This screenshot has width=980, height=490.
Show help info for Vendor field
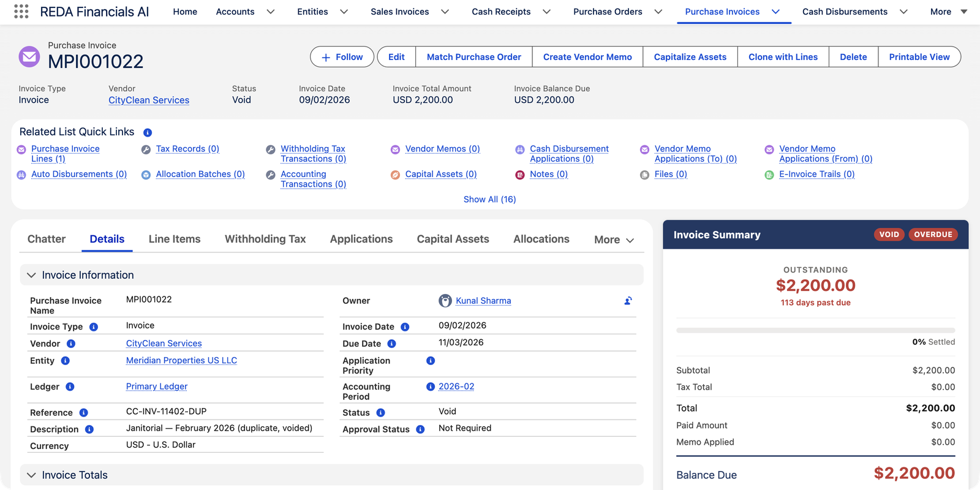click(71, 344)
